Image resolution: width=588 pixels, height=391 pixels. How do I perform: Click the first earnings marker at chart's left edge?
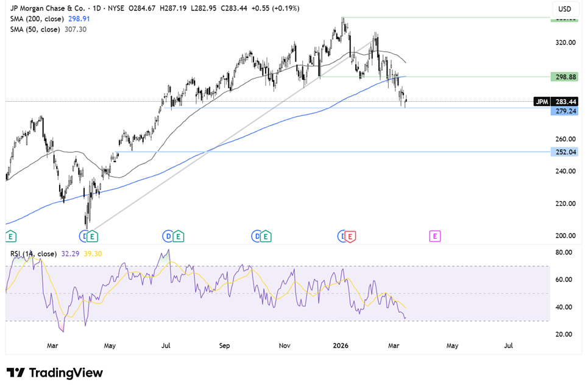(11, 236)
